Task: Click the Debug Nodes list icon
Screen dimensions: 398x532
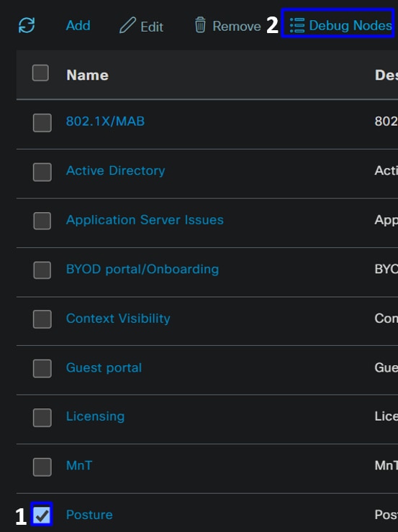Action: 297,25
